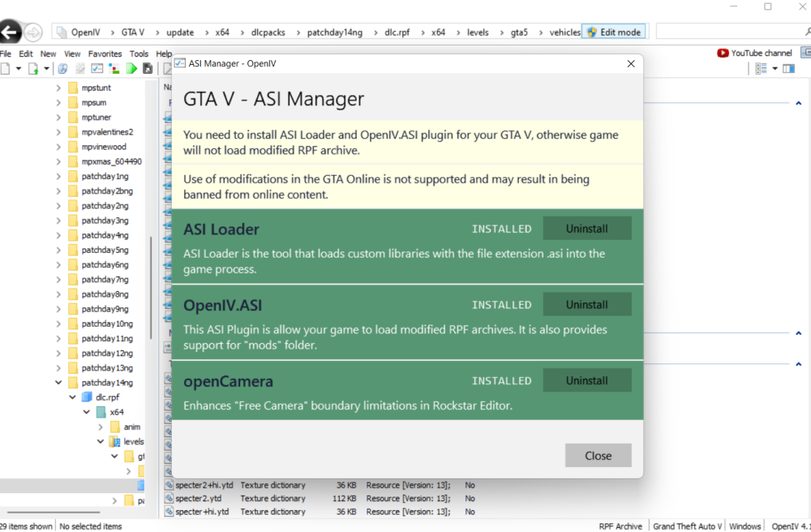811x532 pixels.
Task: Open the Favorites menu
Action: click(105, 54)
